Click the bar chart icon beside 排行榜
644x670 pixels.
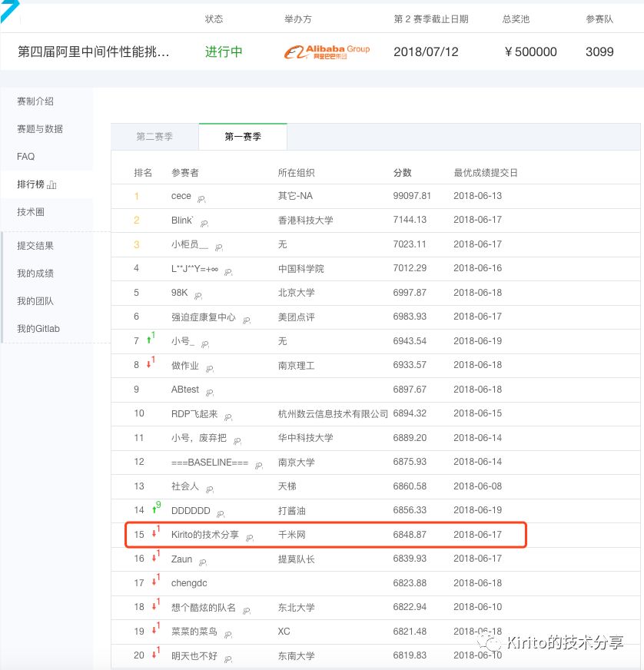point(51,185)
